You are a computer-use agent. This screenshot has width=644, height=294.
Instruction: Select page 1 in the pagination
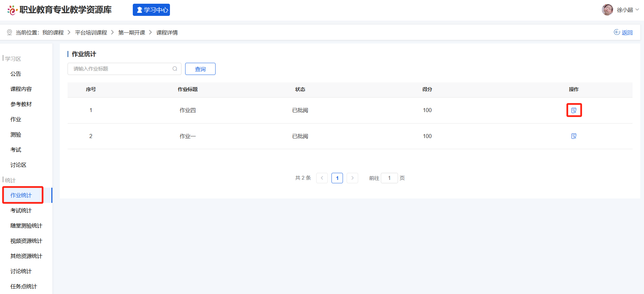click(x=337, y=178)
